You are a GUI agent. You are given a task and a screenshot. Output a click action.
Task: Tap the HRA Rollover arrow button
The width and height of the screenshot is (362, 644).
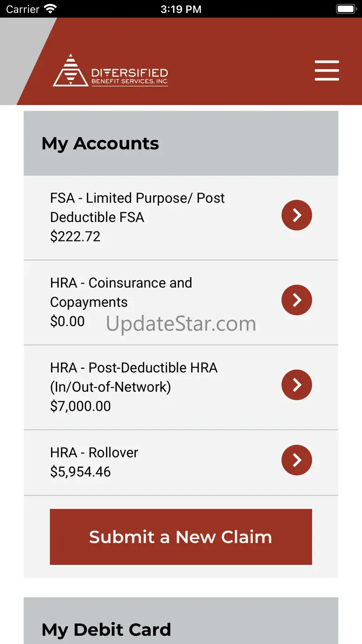coord(297,460)
